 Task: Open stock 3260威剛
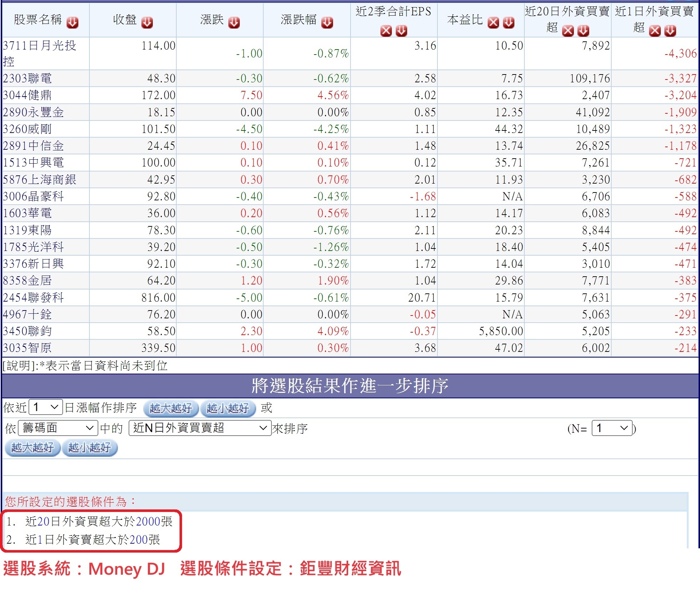tap(27, 129)
